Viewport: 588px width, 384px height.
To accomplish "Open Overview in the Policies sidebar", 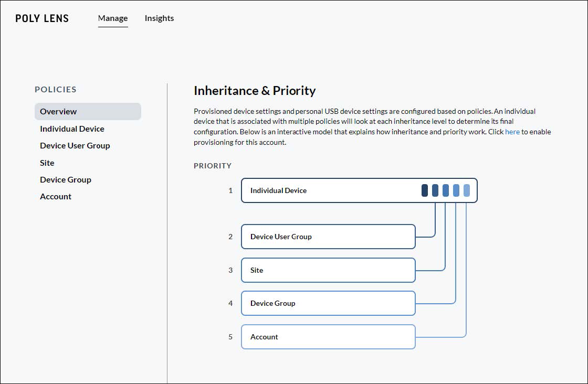I will pos(58,111).
